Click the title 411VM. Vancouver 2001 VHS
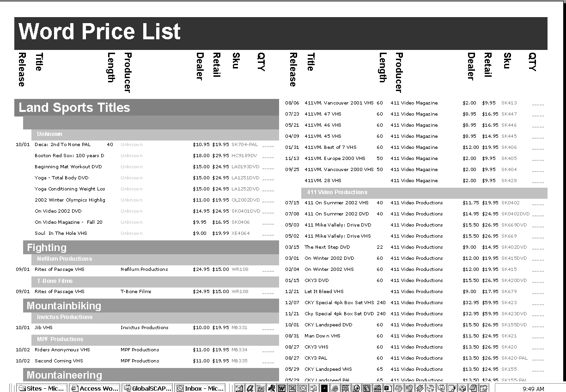Image resolution: width=566 pixels, height=392 pixels. [x=339, y=103]
